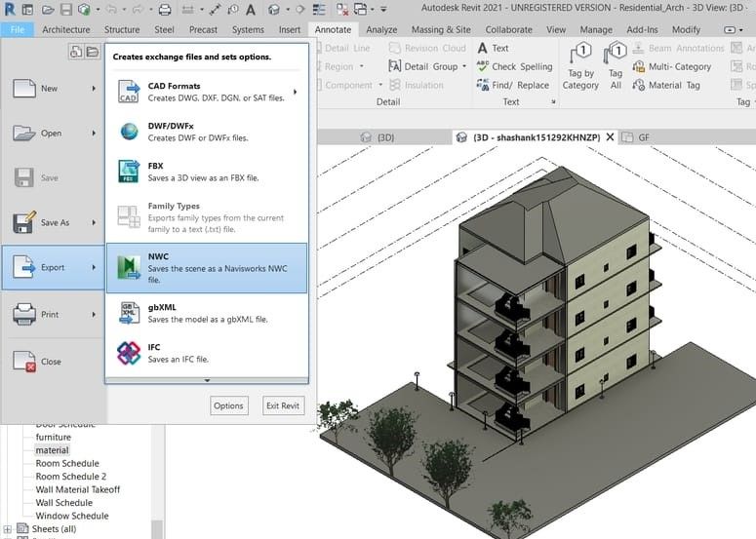
Task: Open Customize Quick Access Toolbar dropdown
Action: click(383, 9)
